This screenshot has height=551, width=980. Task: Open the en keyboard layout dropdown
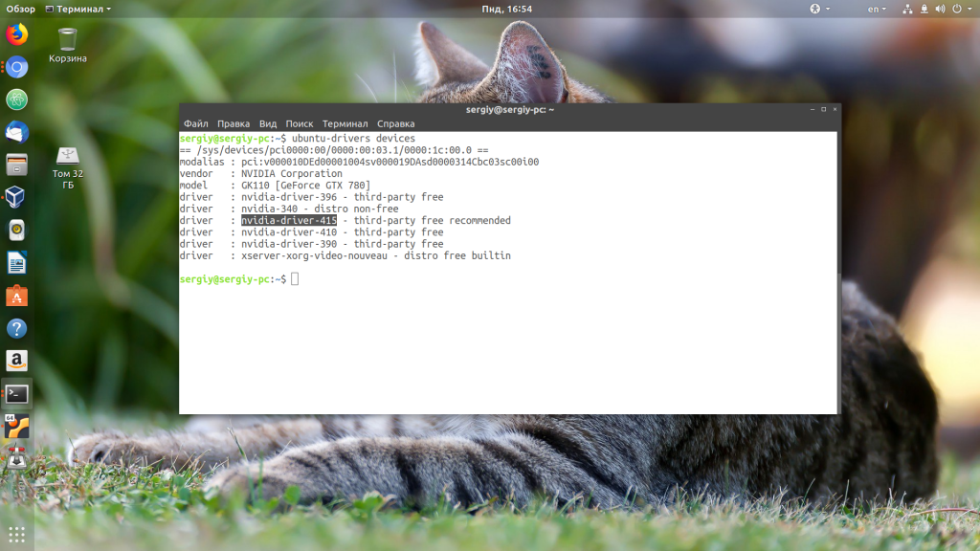(x=877, y=9)
